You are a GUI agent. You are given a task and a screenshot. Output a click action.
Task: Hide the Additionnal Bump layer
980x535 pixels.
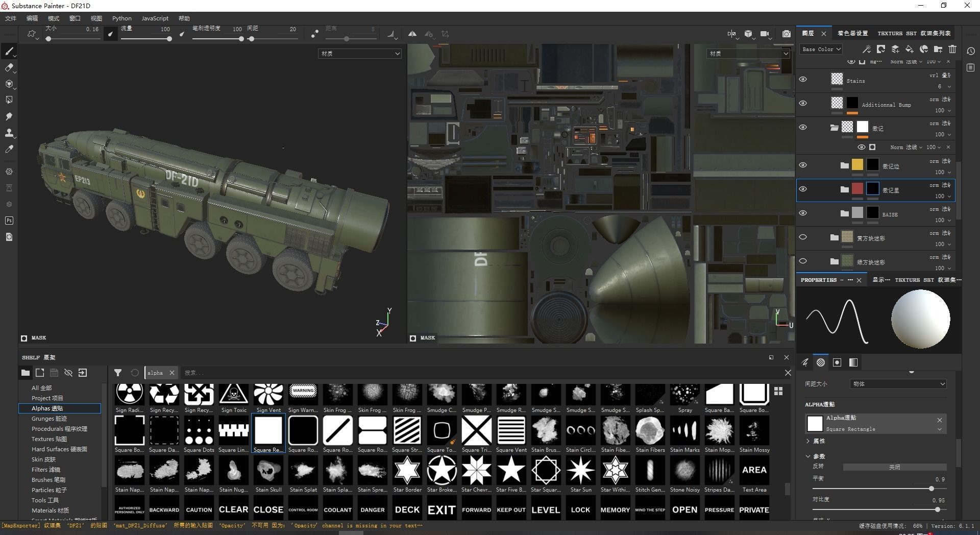(x=803, y=103)
